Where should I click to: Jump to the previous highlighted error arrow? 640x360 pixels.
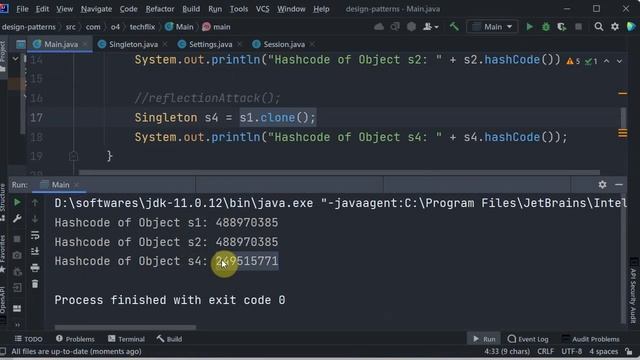(x=607, y=61)
